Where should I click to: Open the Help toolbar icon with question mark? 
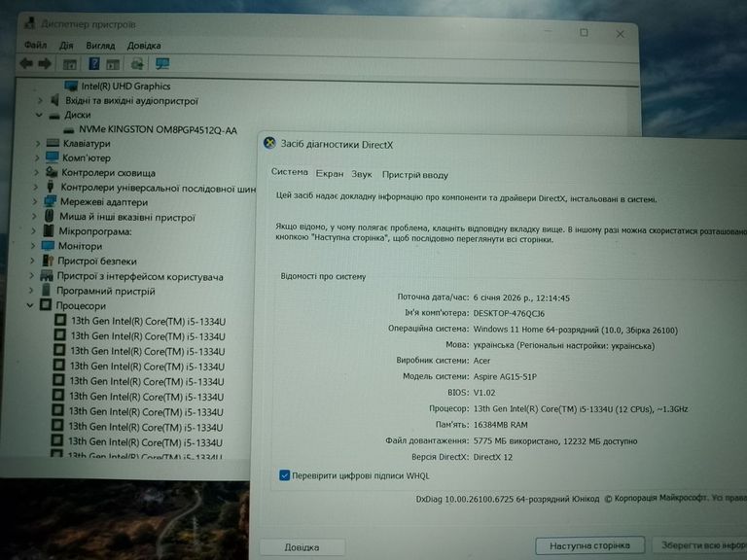pos(94,63)
